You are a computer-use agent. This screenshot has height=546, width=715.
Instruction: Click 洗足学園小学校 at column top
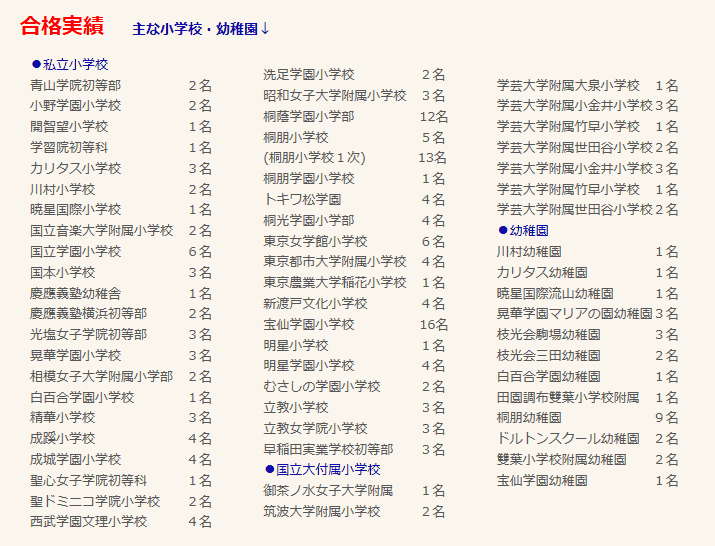point(308,75)
